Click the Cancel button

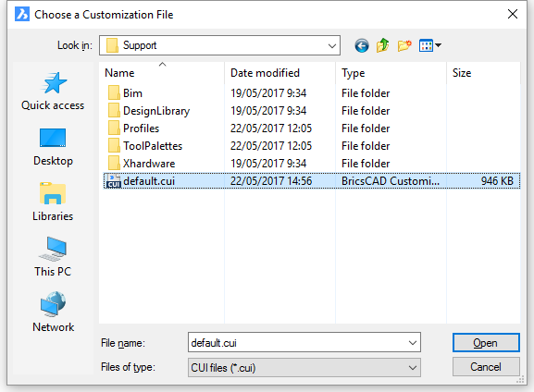[486, 367]
